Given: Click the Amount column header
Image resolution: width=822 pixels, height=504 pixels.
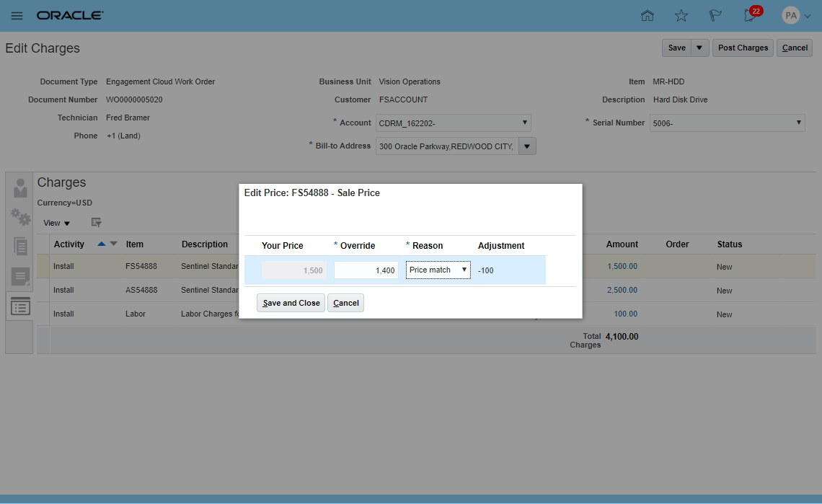Looking at the screenshot, I should 622,244.
